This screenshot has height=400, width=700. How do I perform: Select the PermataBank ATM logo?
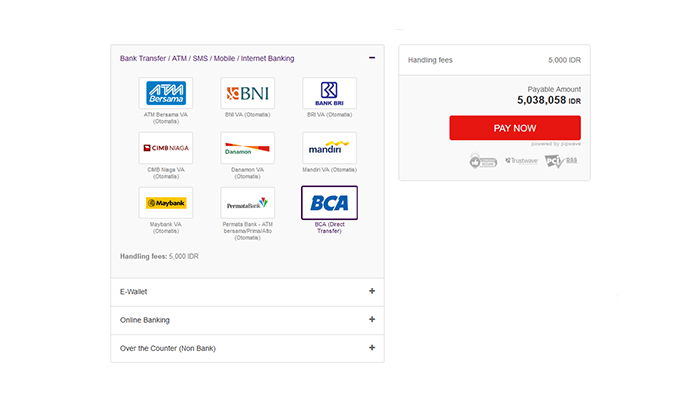coord(247,203)
